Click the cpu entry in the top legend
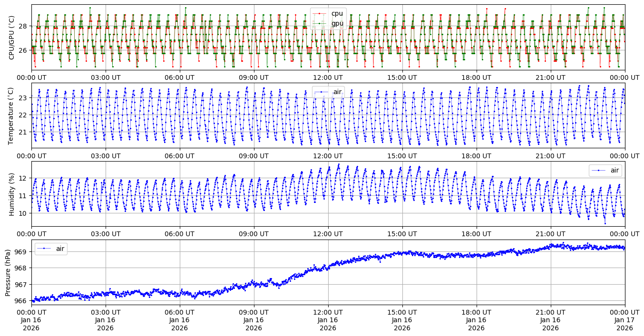The width and height of the screenshot is (644, 336). point(337,13)
